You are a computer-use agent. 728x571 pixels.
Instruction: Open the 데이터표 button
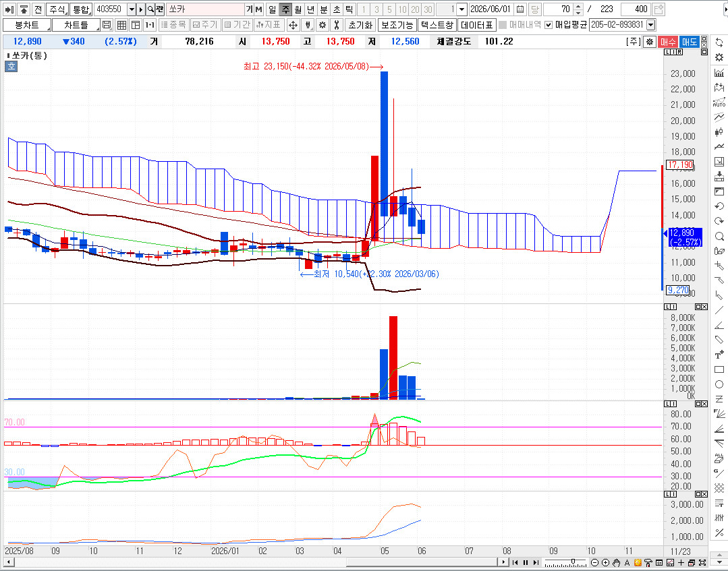tap(477, 25)
